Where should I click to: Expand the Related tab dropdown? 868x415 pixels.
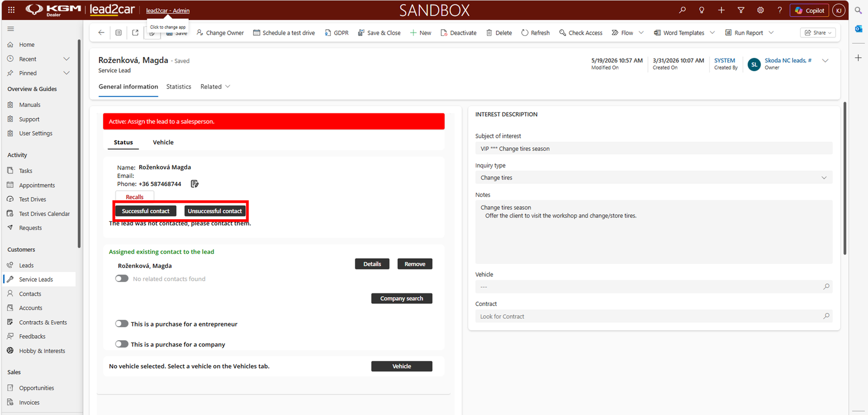coord(228,87)
